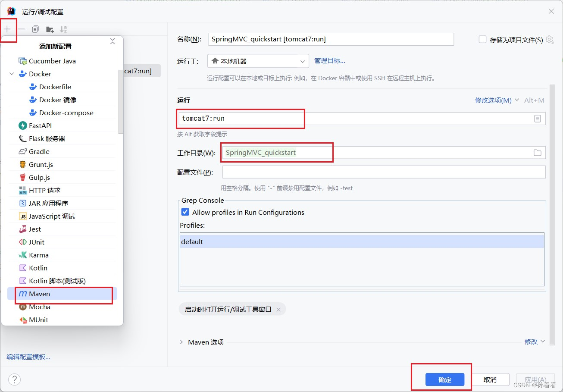The width and height of the screenshot is (563, 392).
Task: Click the 名称 name input field
Action: [x=331, y=39]
